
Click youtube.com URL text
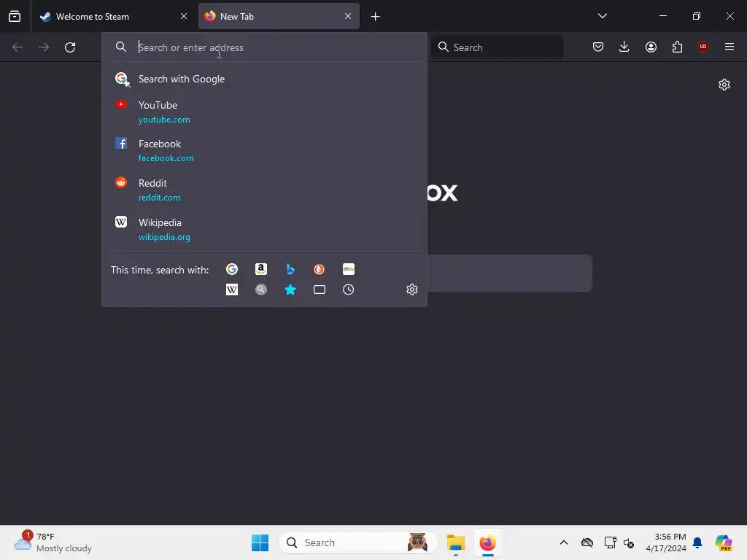click(x=164, y=120)
